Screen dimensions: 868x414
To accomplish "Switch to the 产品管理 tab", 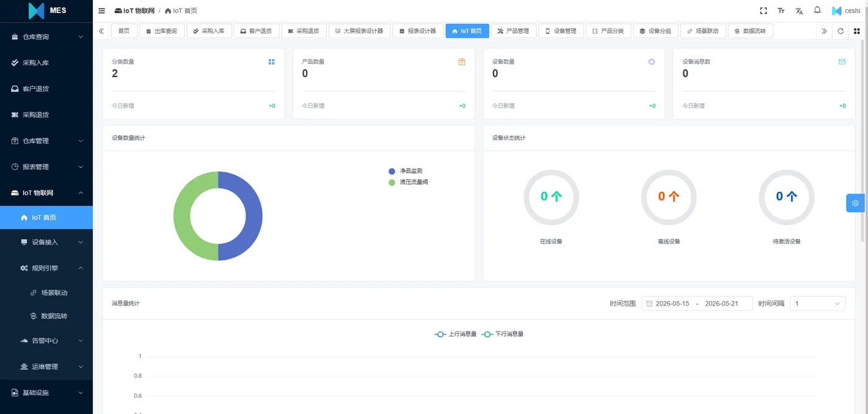I will click(x=514, y=31).
